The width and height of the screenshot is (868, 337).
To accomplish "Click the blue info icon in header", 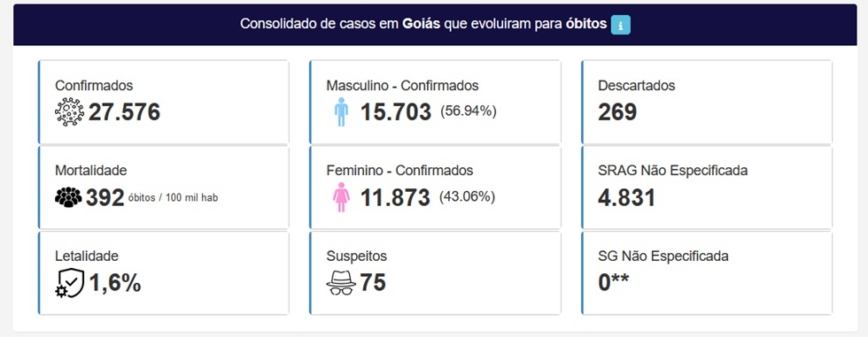I will click(x=621, y=25).
